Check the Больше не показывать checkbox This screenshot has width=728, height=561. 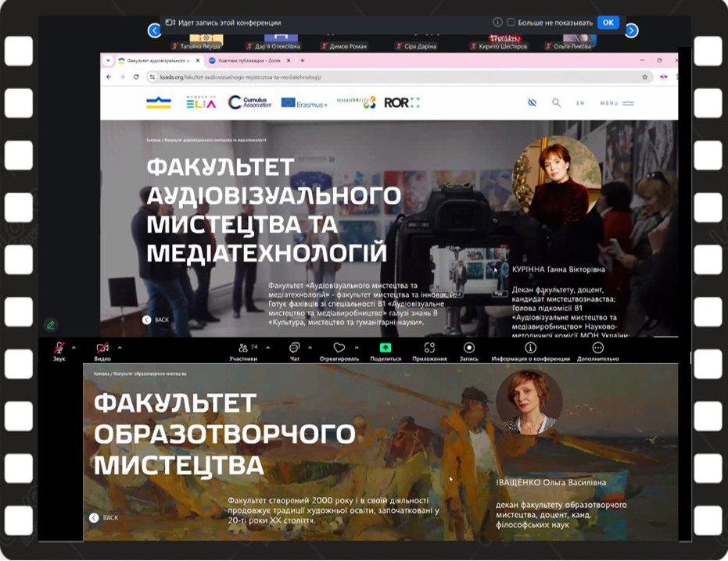coord(511,23)
